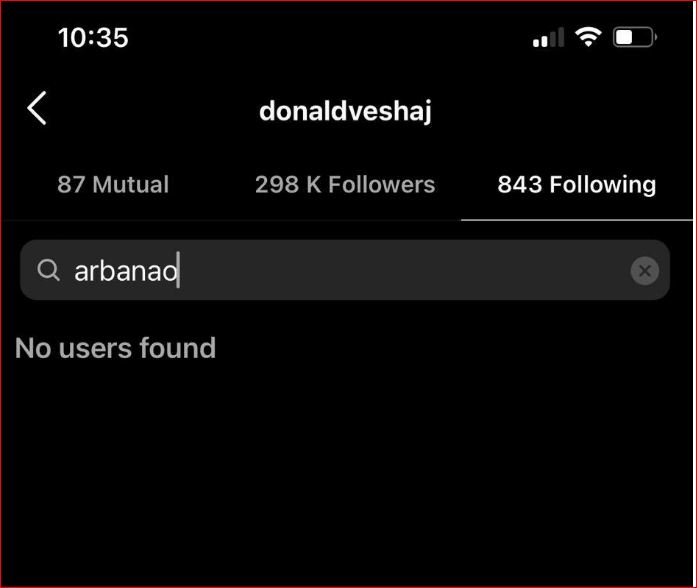The height and width of the screenshot is (588, 697).
Task: Click the magnifying glass search icon
Action: [x=48, y=270]
